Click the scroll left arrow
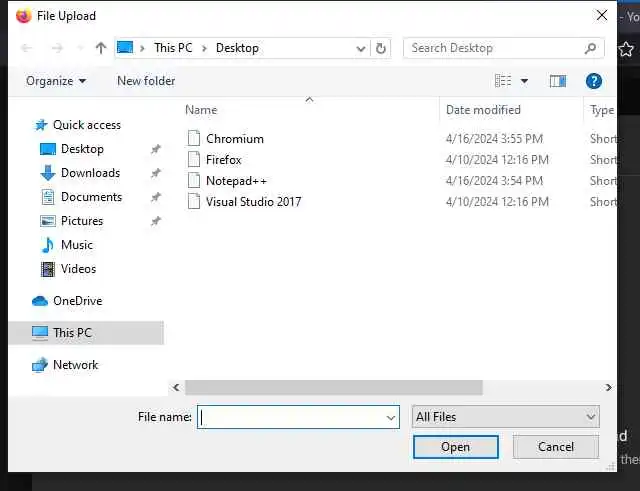640x491 pixels. [x=176, y=387]
